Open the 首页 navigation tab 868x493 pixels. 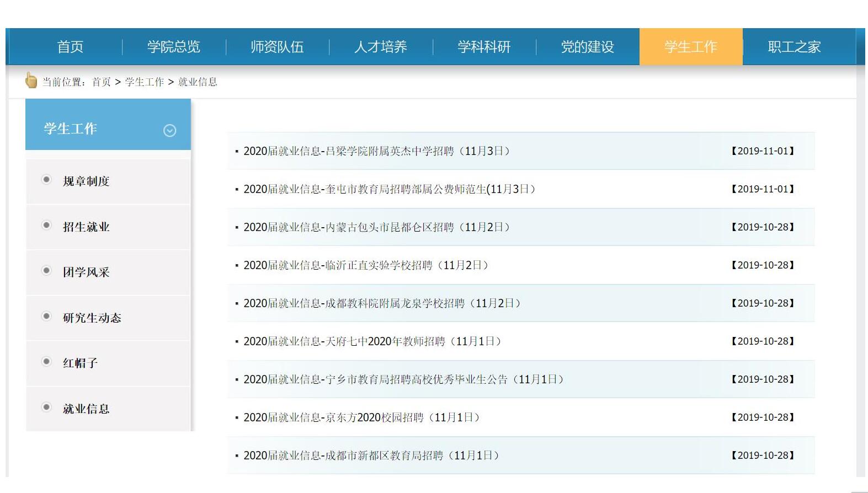[x=70, y=47]
